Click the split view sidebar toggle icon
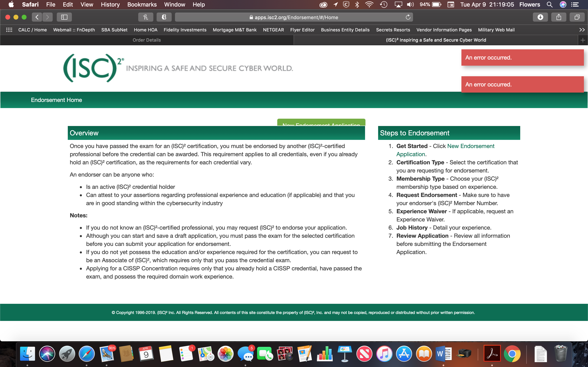 pos(64,17)
